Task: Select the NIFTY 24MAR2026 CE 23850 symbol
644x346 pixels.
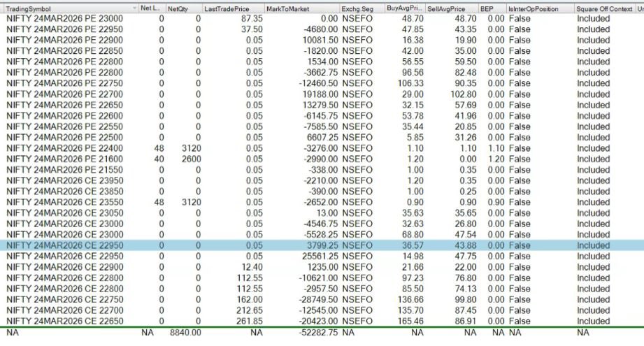Action: pyautogui.click(x=64, y=192)
